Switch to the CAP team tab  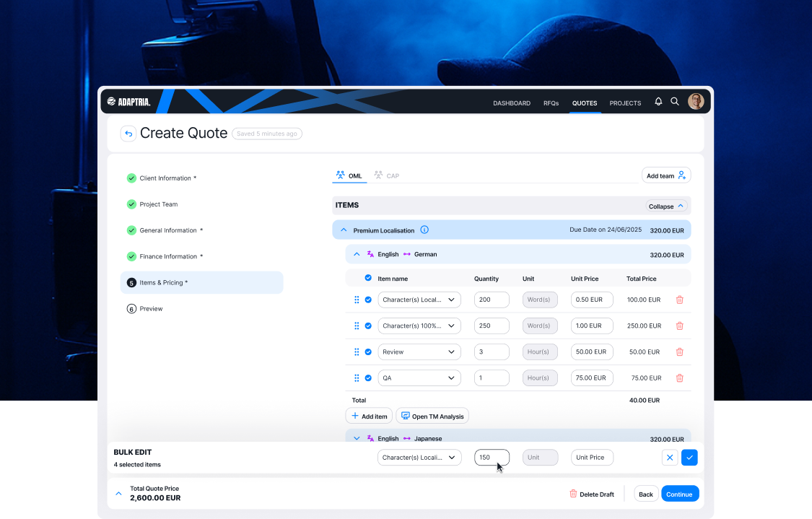pos(387,175)
